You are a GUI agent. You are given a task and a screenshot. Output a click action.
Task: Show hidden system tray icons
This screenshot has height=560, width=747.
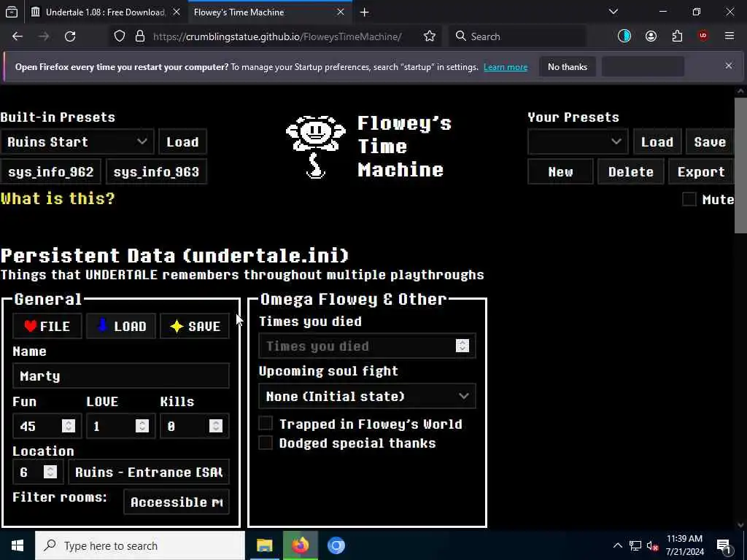[617, 545]
